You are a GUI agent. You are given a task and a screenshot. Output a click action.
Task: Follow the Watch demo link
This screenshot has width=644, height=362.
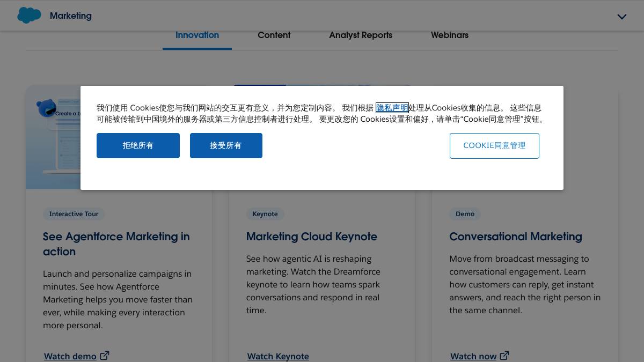click(x=70, y=356)
